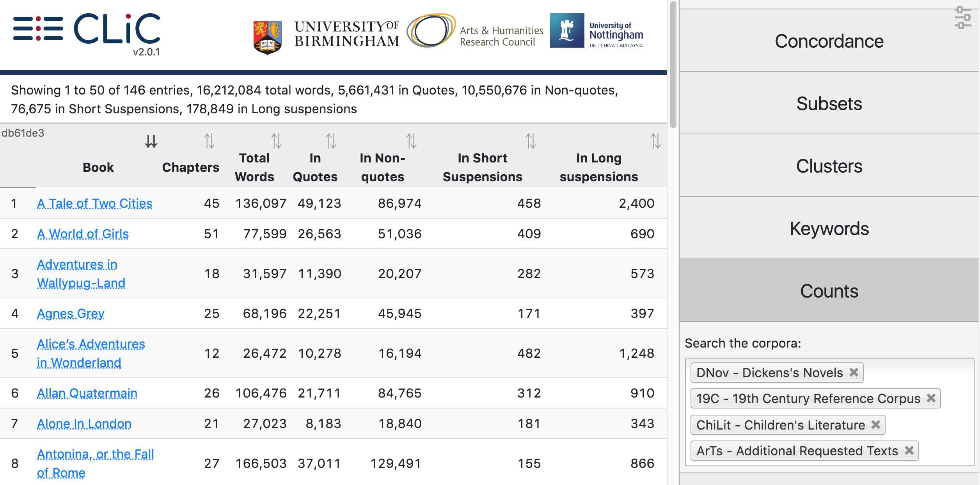Open the settings sliders icon top right

963,18
